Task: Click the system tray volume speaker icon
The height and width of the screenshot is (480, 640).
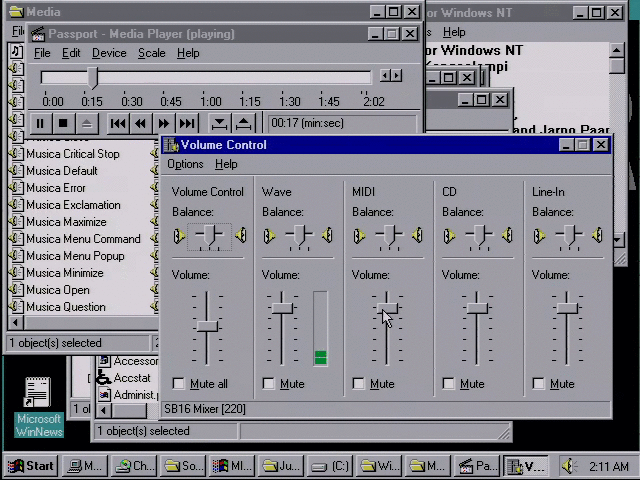Action: point(569,466)
